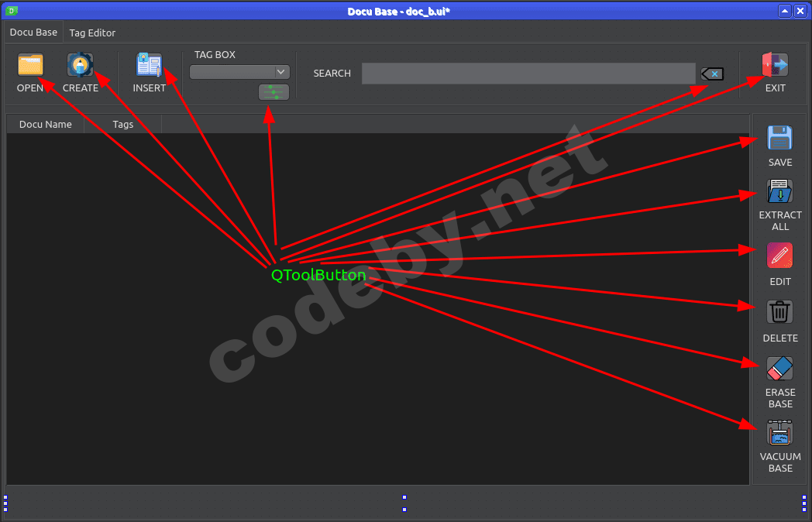Click the Docu Base app icon in title bar
The image size is (812, 522).
pos(11,10)
